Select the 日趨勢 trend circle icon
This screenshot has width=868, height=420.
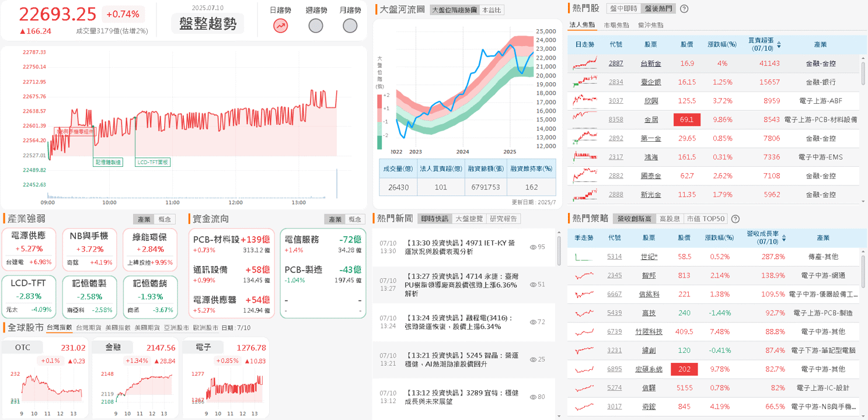click(281, 26)
